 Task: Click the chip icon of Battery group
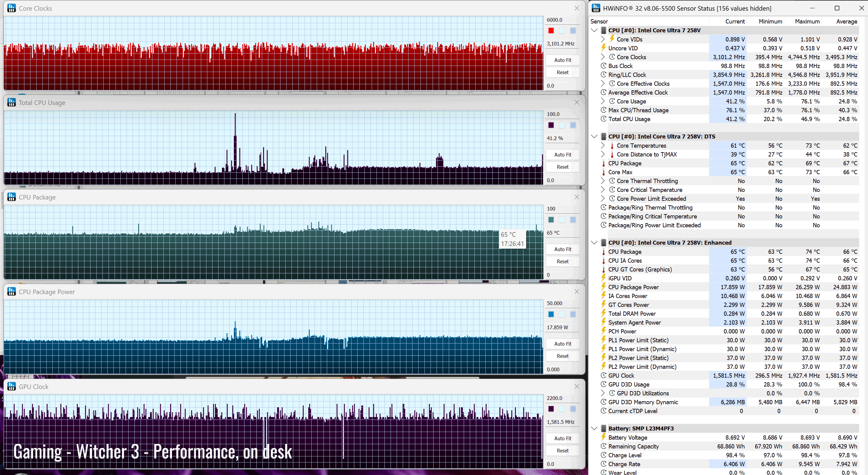(603, 429)
